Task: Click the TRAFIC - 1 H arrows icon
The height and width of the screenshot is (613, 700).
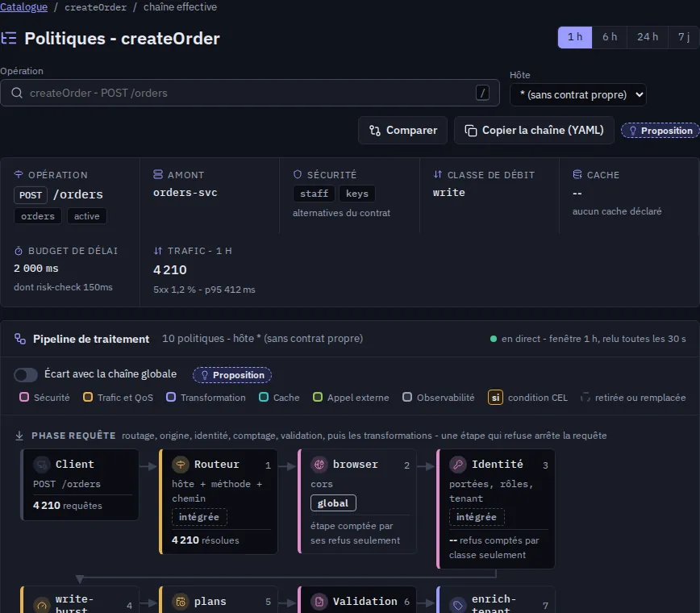Action: [157, 251]
